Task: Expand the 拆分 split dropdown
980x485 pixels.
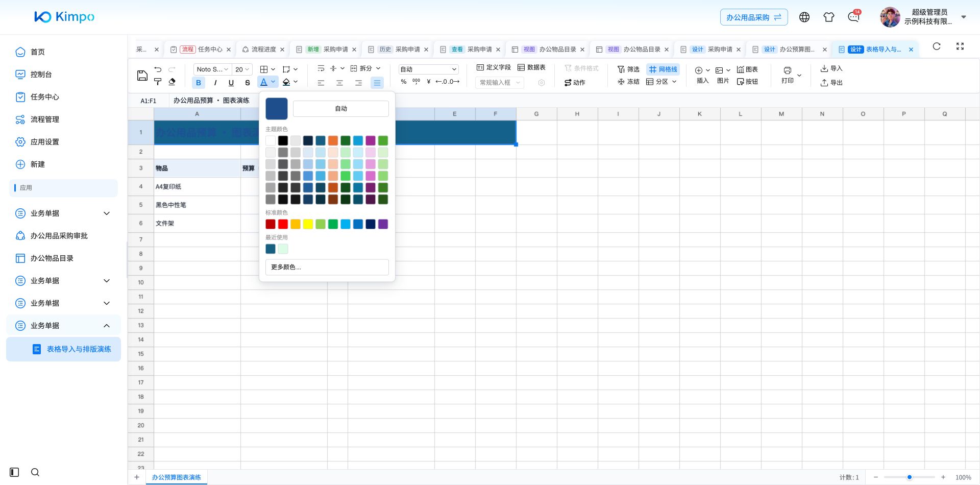Action: (378, 68)
